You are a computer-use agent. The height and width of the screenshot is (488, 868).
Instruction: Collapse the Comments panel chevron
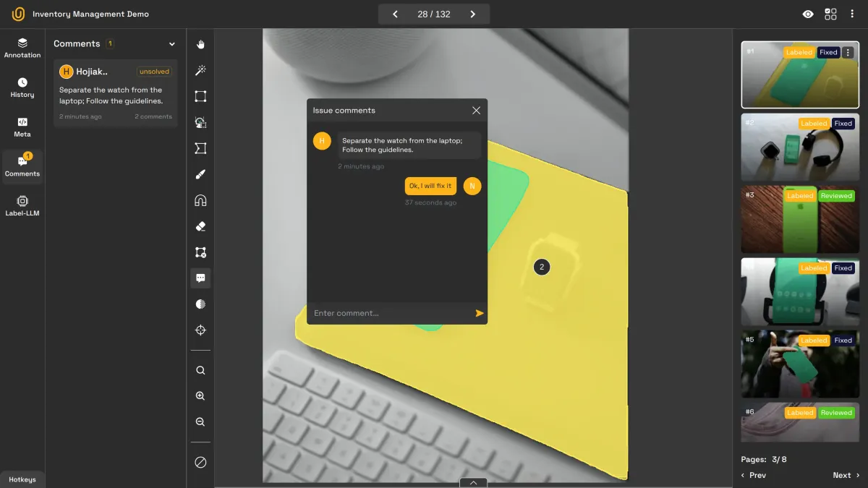click(x=171, y=44)
